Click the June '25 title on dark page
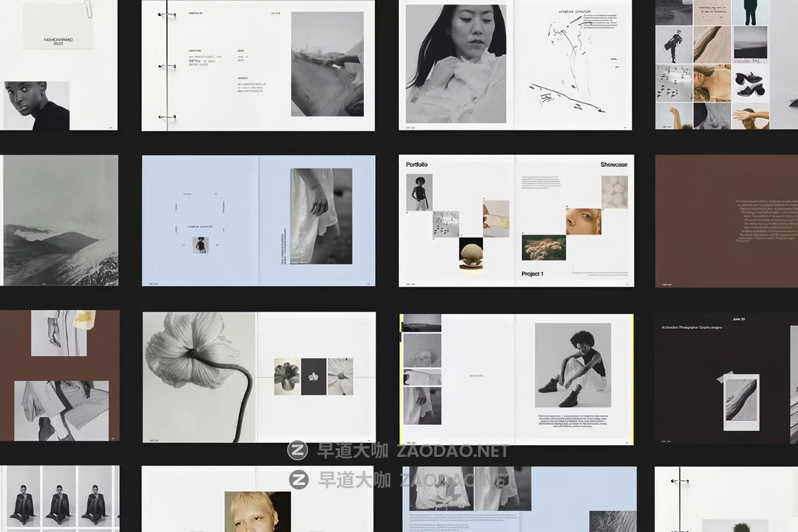Screen dimensions: 798x532 pos(738,319)
